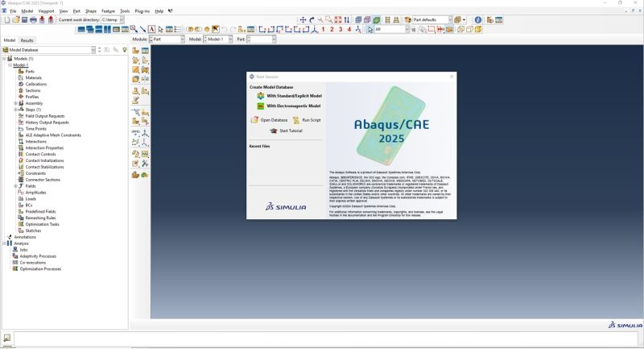
Task: Click the color palette icon beside Part defaults
Action: pos(408,19)
